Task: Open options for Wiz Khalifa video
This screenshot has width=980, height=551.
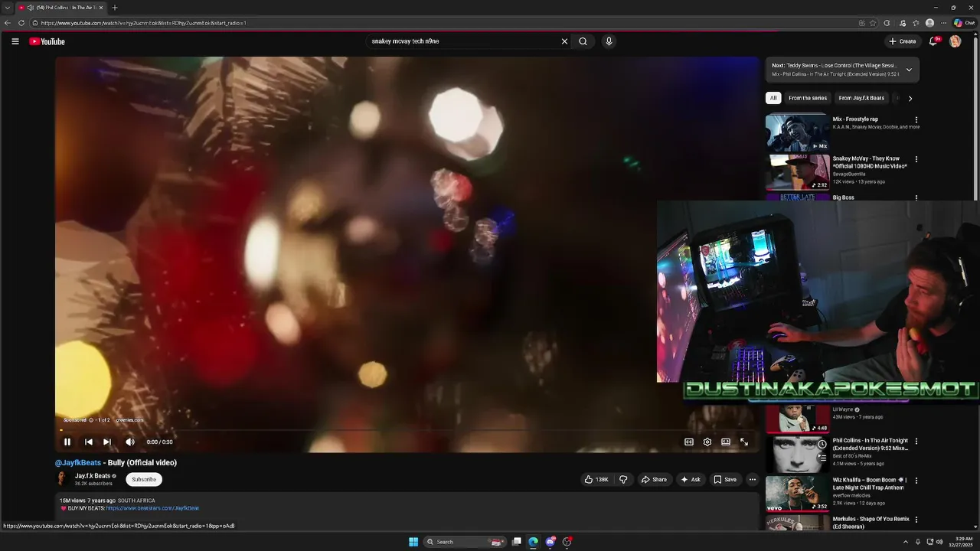Action: click(916, 481)
